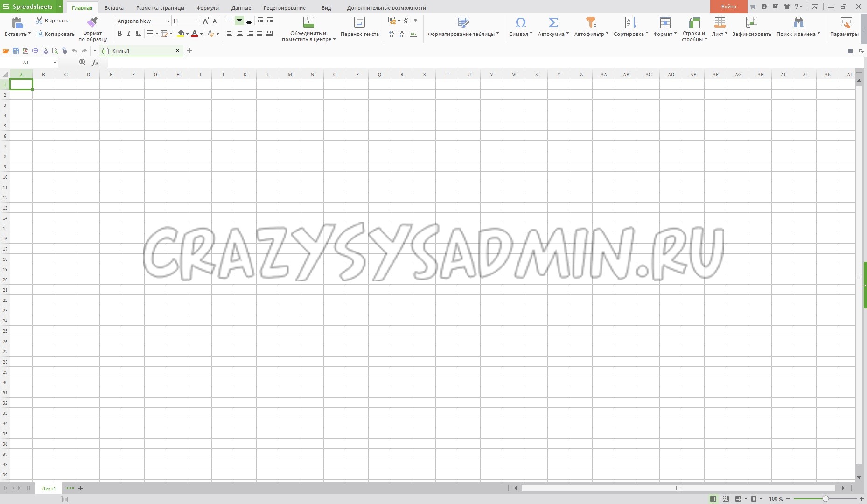
Task: Click the zoom slider handle
Action: pos(825,499)
